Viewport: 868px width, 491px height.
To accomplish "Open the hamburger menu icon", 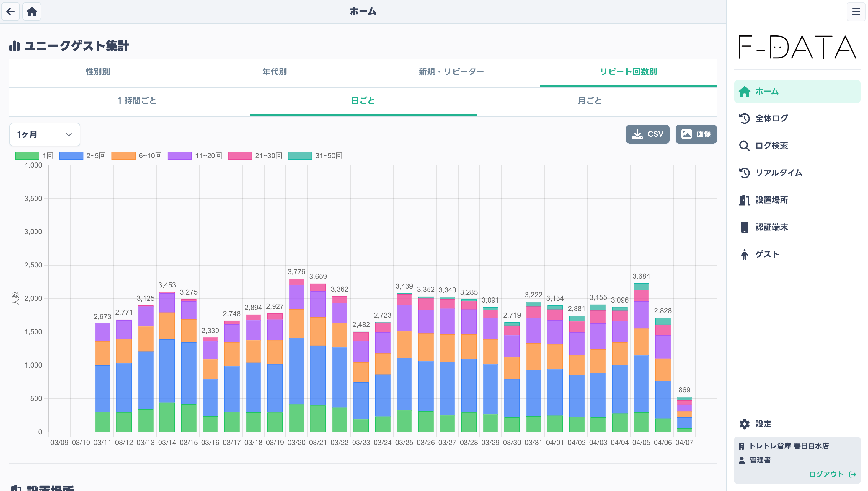I will coord(856,12).
